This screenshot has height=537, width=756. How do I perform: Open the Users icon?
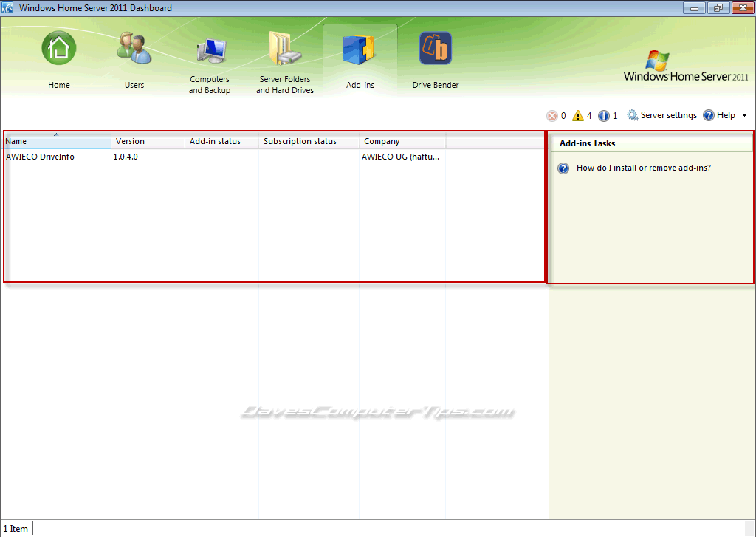(x=134, y=48)
